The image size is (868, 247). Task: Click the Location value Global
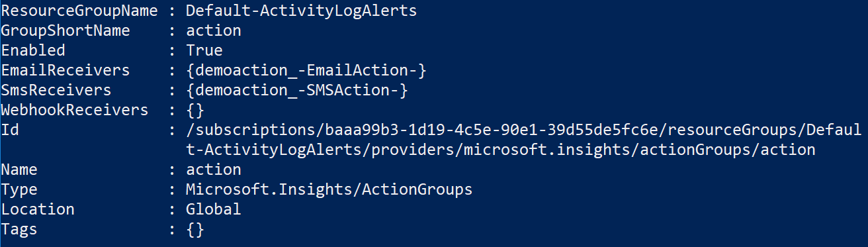pyautogui.click(x=214, y=209)
